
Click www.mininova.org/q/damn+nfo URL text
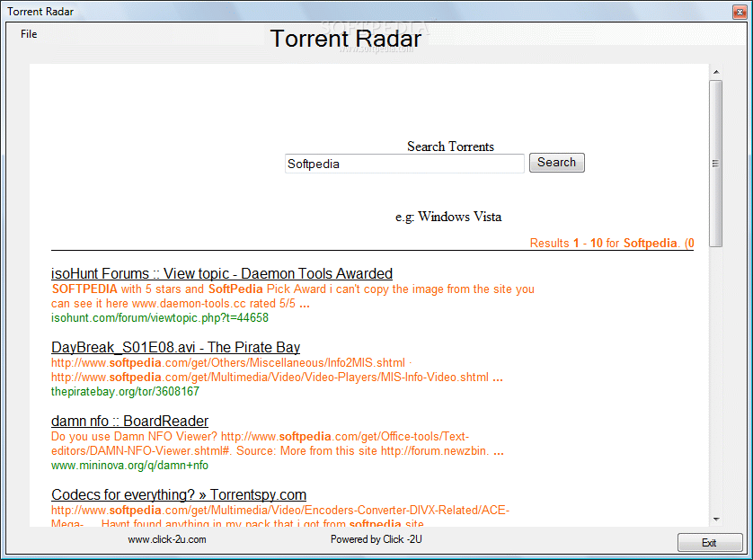tap(129, 466)
